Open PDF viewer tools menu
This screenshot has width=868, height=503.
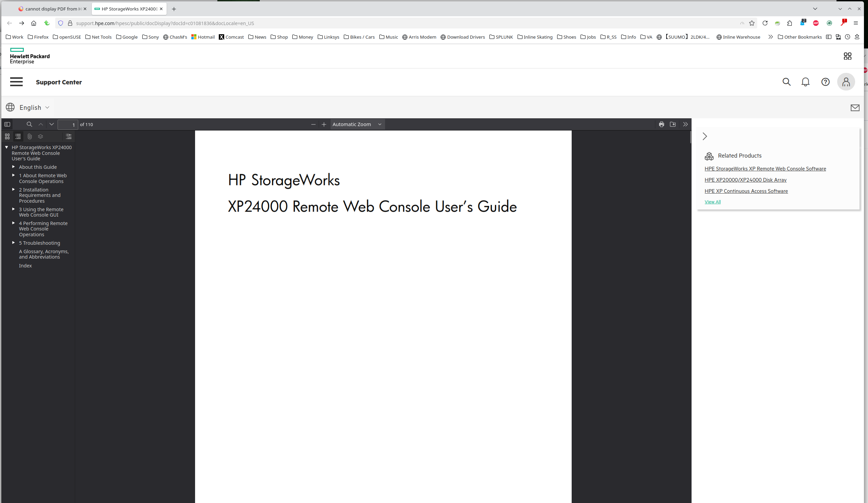[685, 124]
